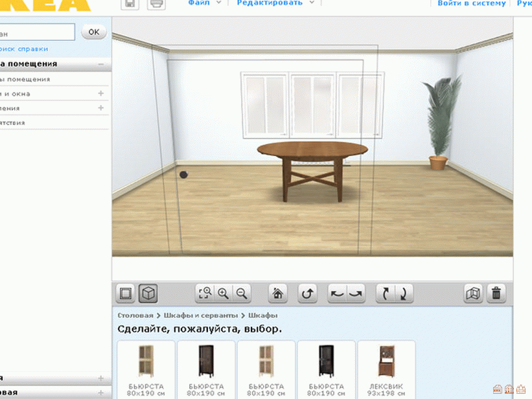This screenshot has height=399, width=532.
Task: Click the undo rotation arrow icon
Action: coord(307,293)
